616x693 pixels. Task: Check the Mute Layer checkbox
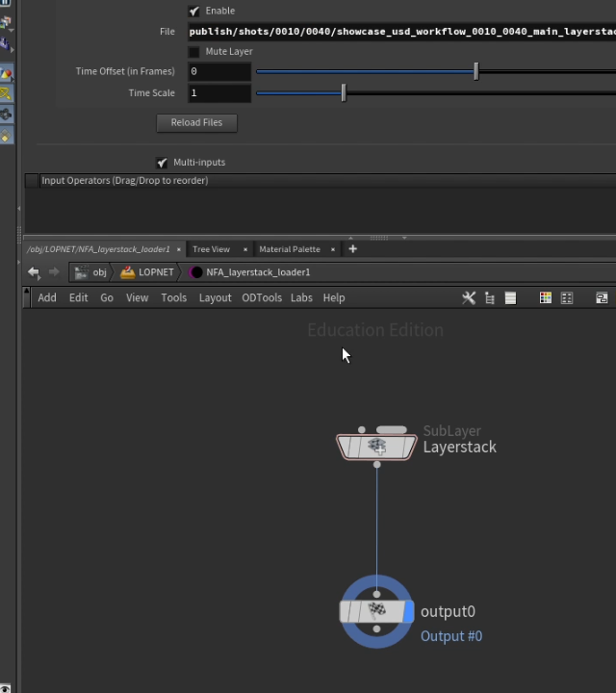[x=194, y=52]
